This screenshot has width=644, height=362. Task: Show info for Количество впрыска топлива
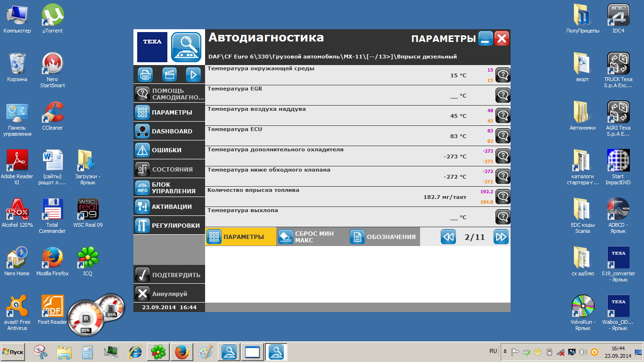point(503,197)
